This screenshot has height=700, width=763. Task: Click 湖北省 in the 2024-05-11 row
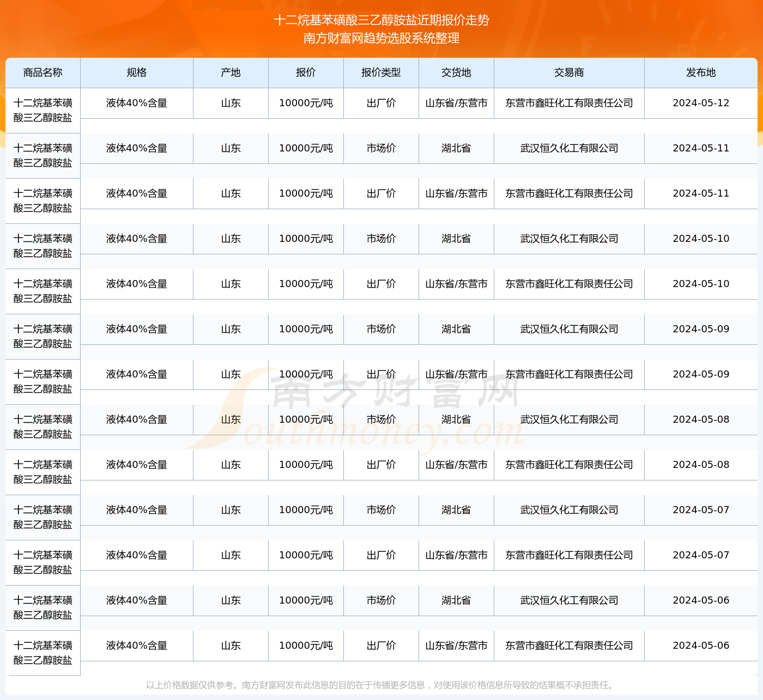457,148
